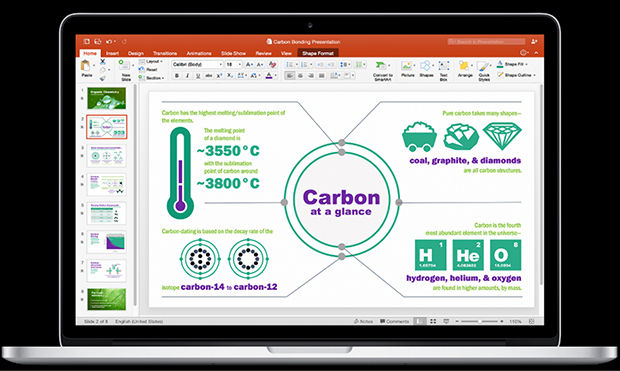620x371 pixels.
Task: Toggle Italic text formatting
Action: (x=187, y=76)
